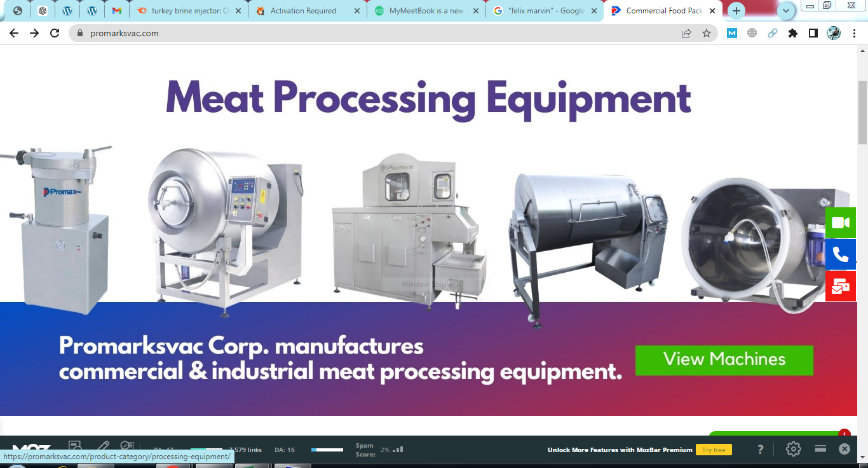Select the open drum tumbler with hose image
Viewport: 868px width, 468px height.
(x=766, y=245)
